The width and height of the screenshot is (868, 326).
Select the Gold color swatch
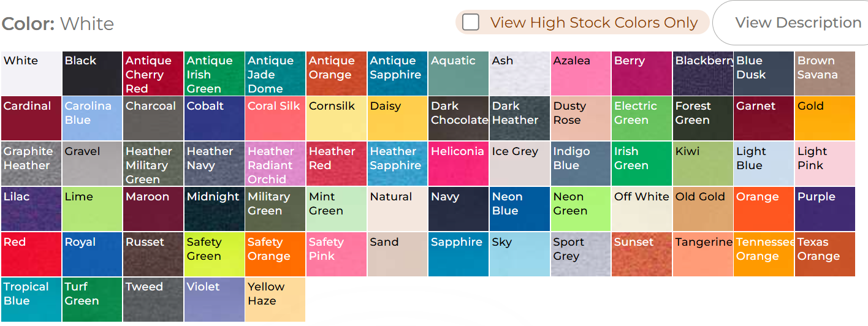pos(825,118)
